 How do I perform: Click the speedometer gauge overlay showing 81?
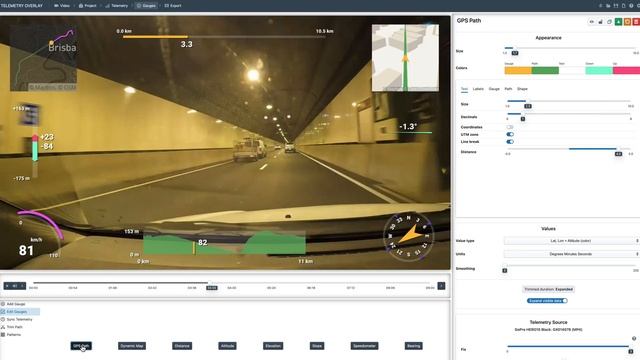pos(40,236)
